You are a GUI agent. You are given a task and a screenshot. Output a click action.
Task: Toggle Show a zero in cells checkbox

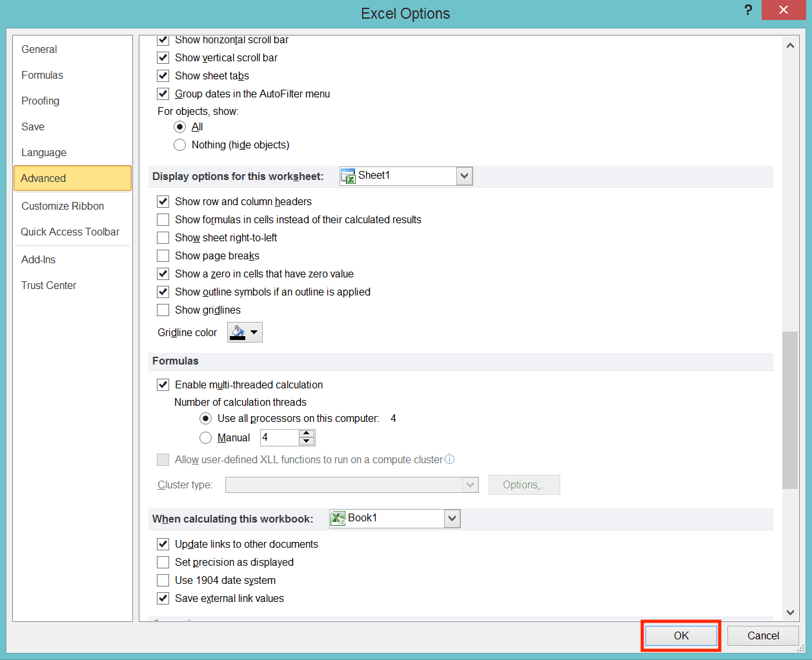(x=163, y=274)
